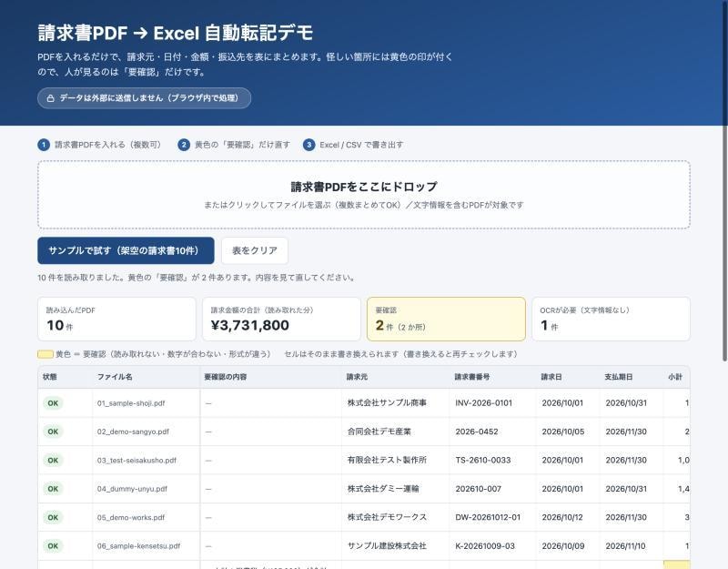Click 請求書PDFを入れる step label
Image resolution: width=728 pixels, height=569 pixels.
(x=108, y=145)
